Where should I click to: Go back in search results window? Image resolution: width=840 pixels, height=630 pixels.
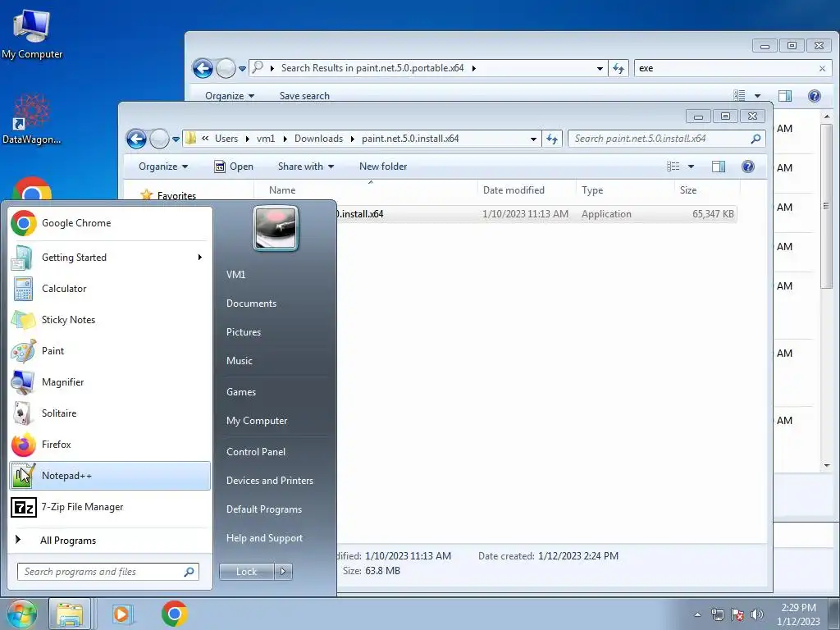pyautogui.click(x=203, y=69)
